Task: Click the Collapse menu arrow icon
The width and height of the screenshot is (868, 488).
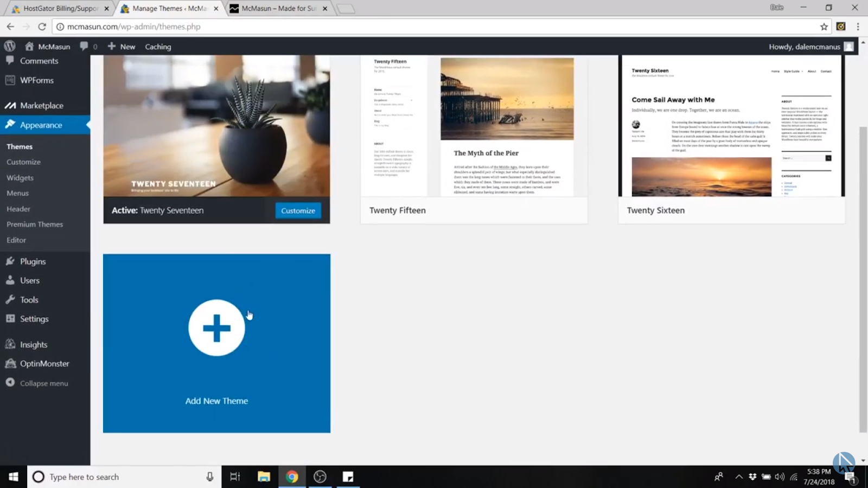Action: click(10, 383)
